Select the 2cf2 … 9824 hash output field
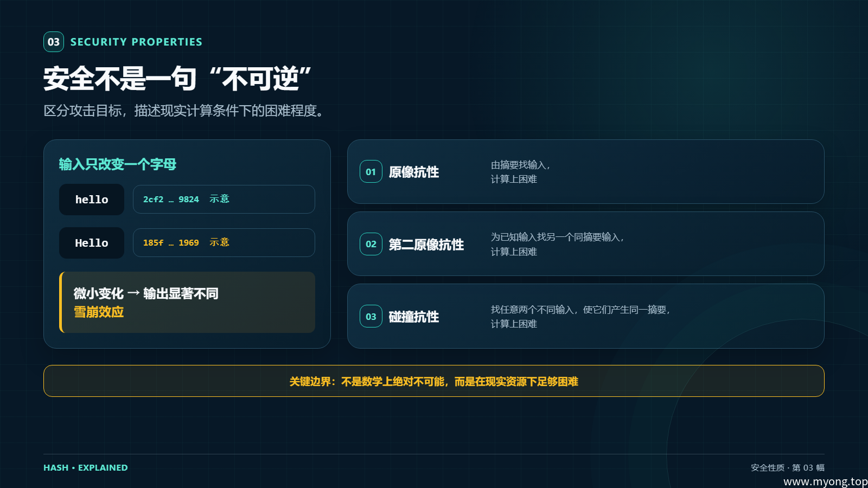The height and width of the screenshot is (488, 868). (224, 200)
